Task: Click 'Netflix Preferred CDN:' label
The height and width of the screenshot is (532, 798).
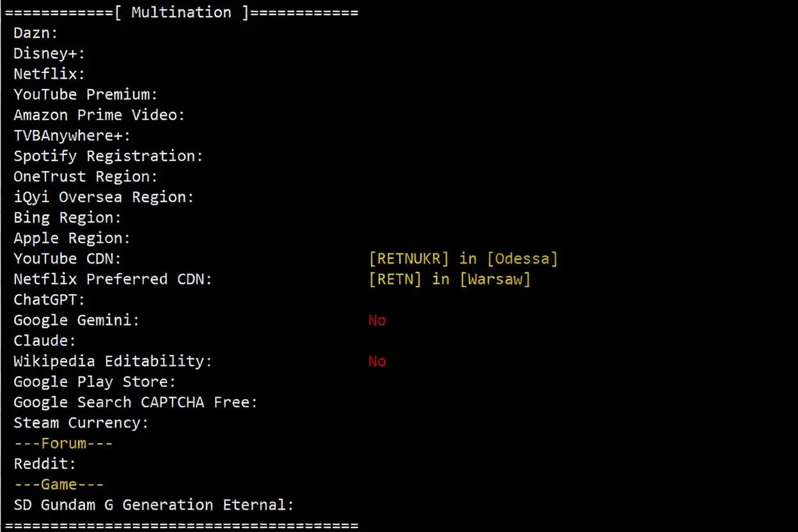Action: coord(113,279)
